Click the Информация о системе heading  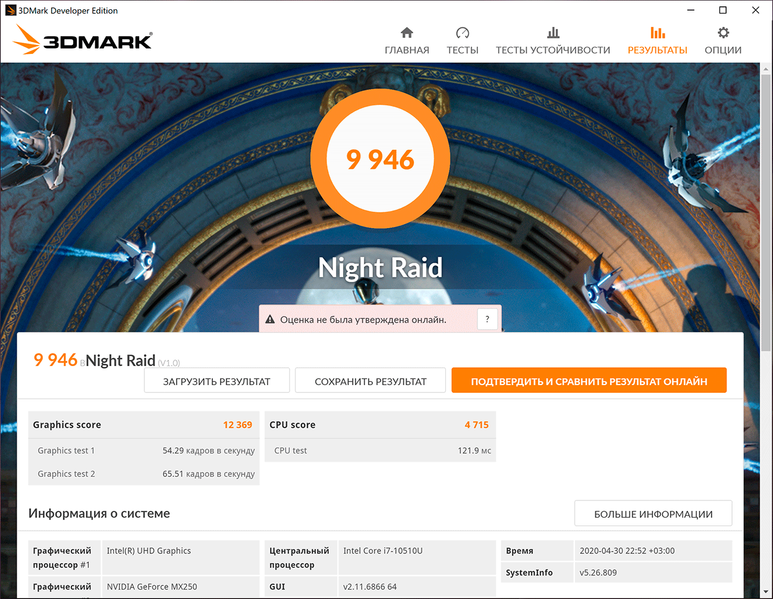click(x=99, y=513)
